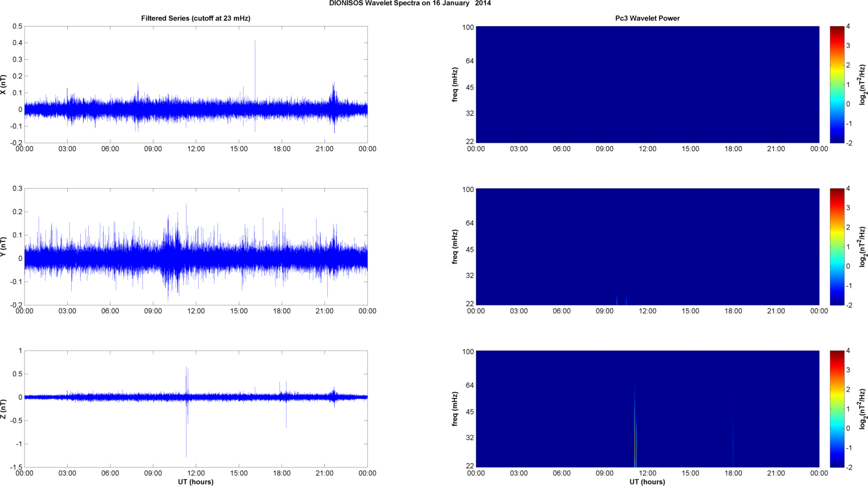Click the '4' tick on the top colorbar
Image resolution: width=868 pixels, height=486 pixels.
point(848,26)
